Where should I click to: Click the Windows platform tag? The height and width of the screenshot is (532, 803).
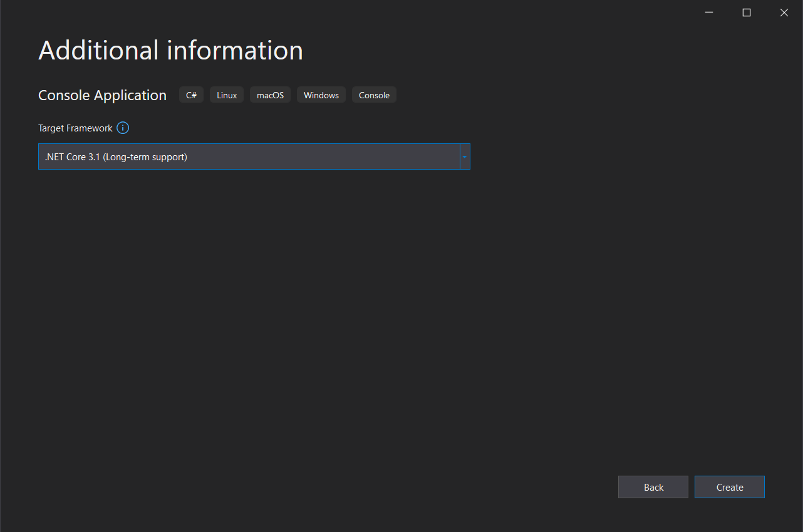(x=321, y=95)
